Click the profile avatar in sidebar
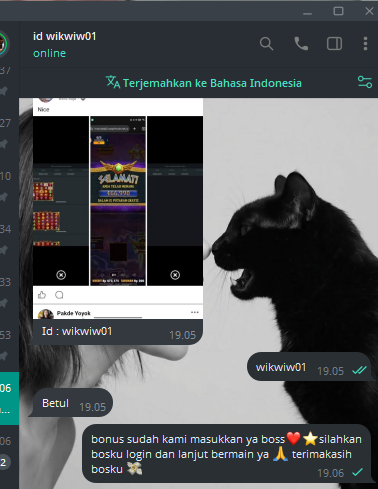Screen dimensions: 378x489 [x=3, y=44]
